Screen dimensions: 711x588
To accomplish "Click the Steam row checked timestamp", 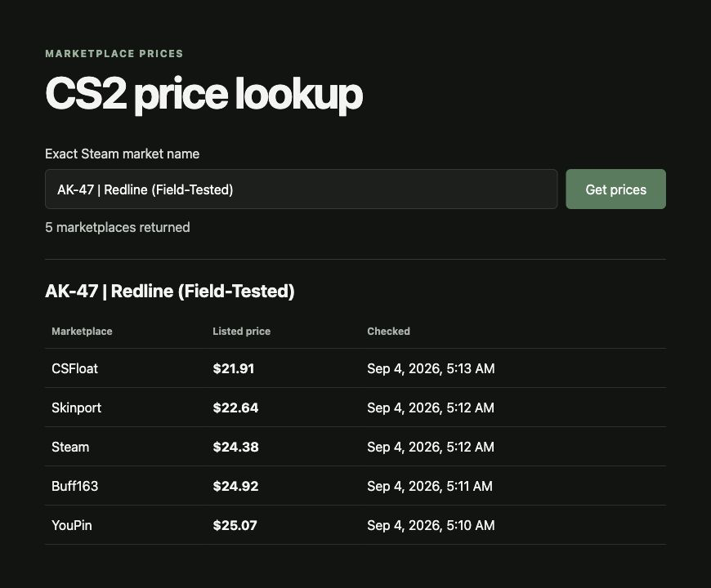I will click(431, 447).
